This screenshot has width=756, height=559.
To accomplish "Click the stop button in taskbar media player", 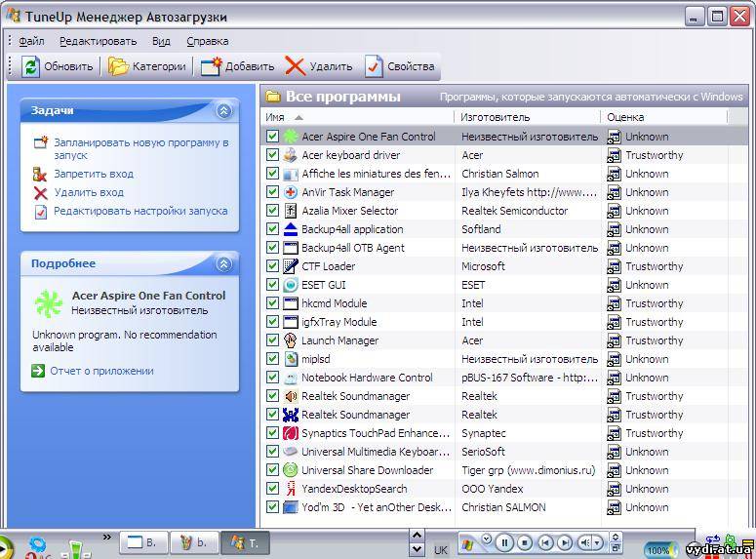I will tap(525, 543).
